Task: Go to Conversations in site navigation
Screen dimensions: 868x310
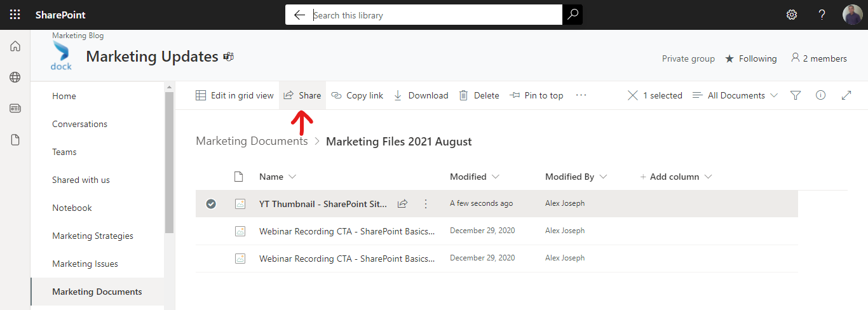Action: pyautogui.click(x=79, y=124)
